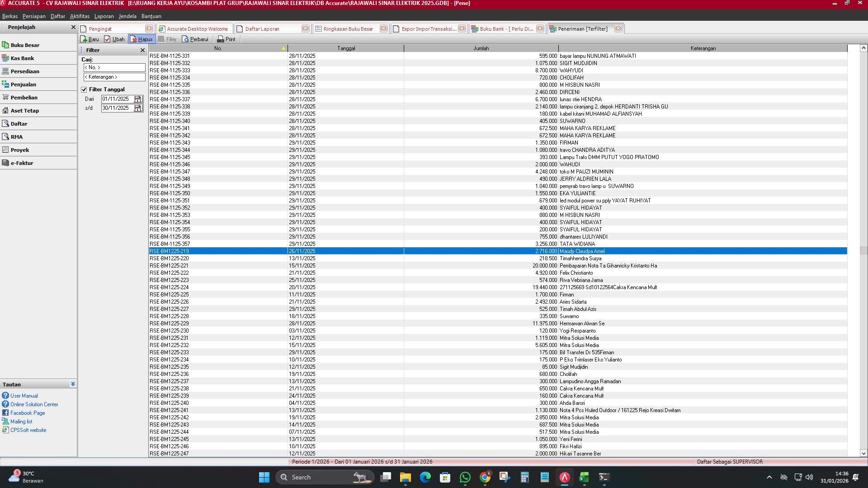Collapse the Tautan panel chevron
Image resolution: width=868 pixels, height=488 pixels.
point(73,384)
